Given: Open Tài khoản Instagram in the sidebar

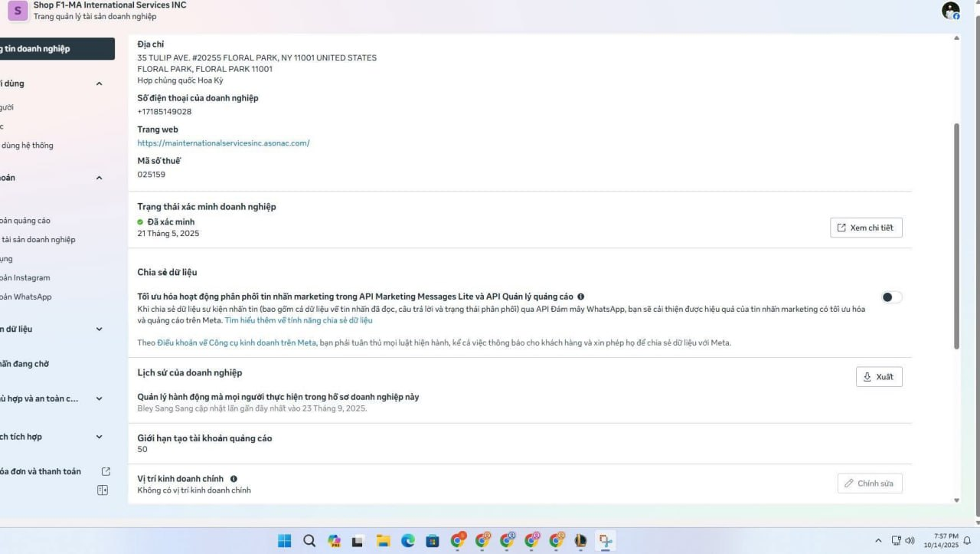Looking at the screenshot, I should [25, 278].
